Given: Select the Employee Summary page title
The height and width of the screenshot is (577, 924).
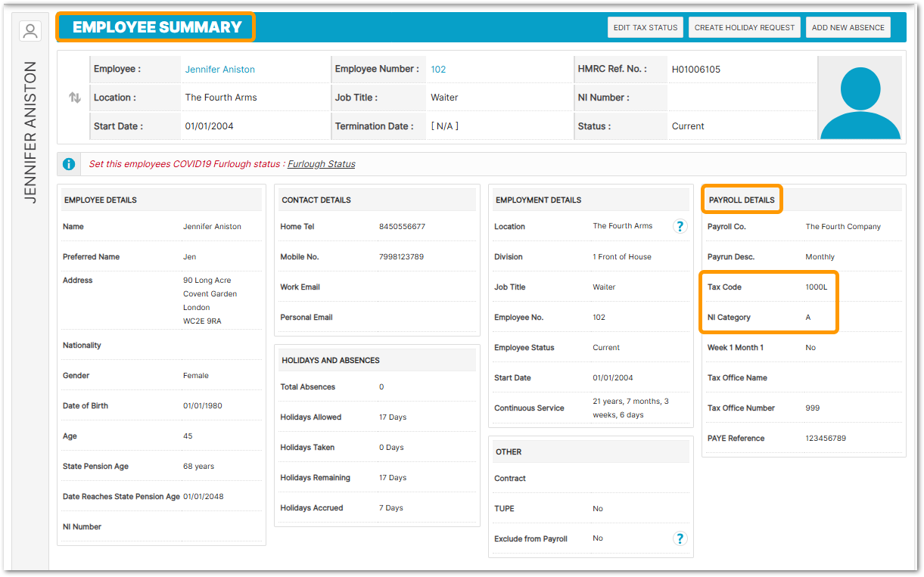Looking at the screenshot, I should [157, 28].
